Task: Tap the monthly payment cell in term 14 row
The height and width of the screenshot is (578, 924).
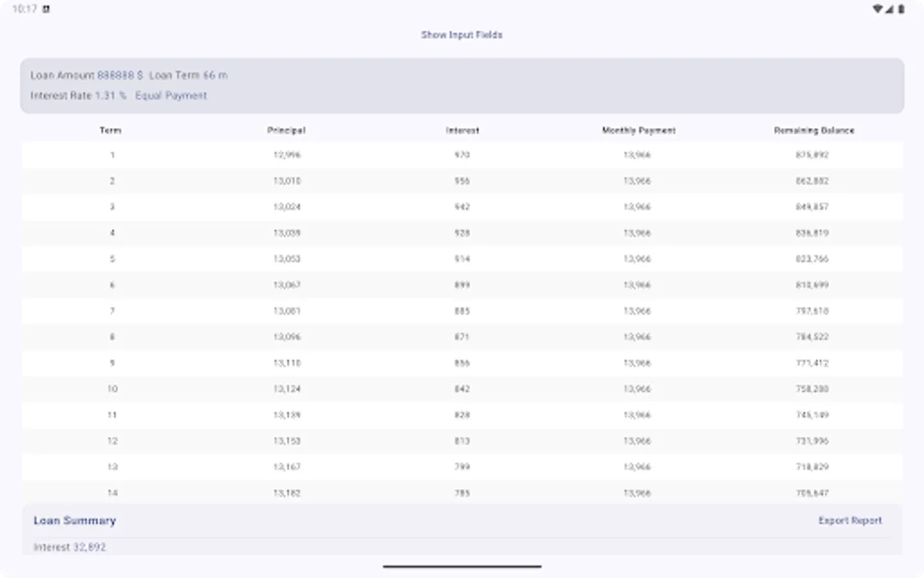Action: 637,493
